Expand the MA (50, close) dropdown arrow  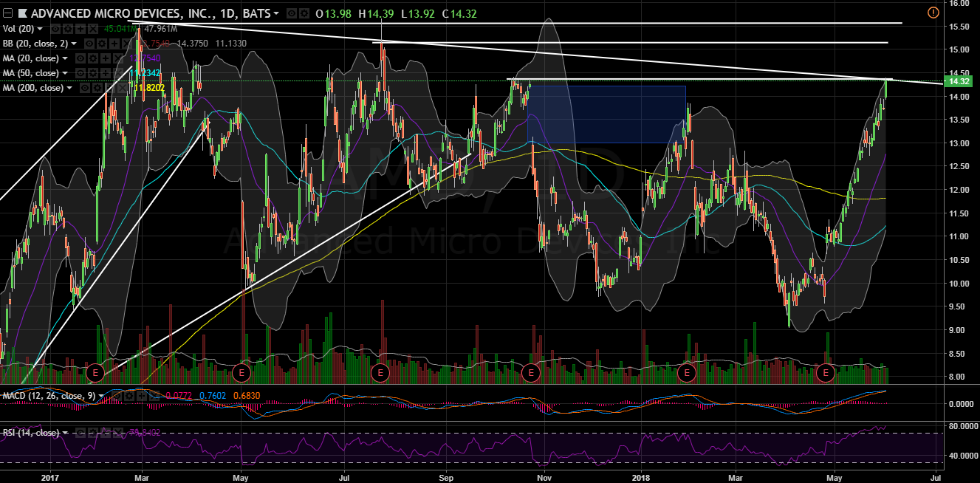tap(64, 73)
